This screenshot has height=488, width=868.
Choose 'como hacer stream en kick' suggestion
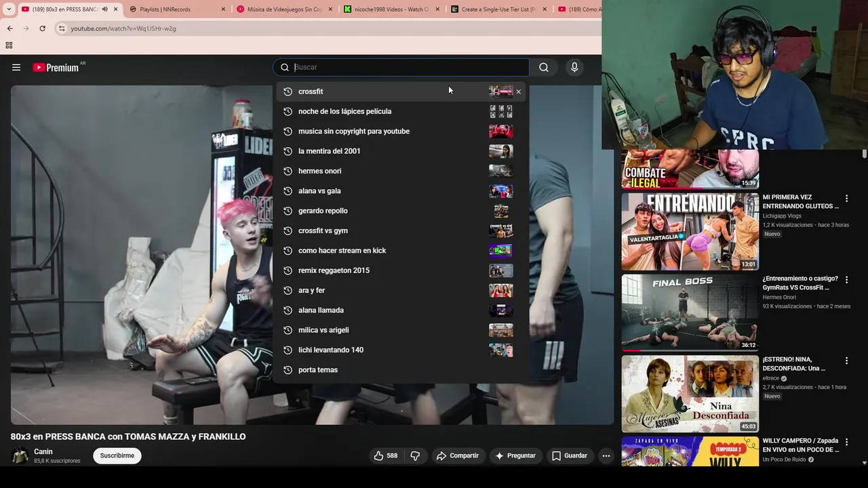coord(400,250)
